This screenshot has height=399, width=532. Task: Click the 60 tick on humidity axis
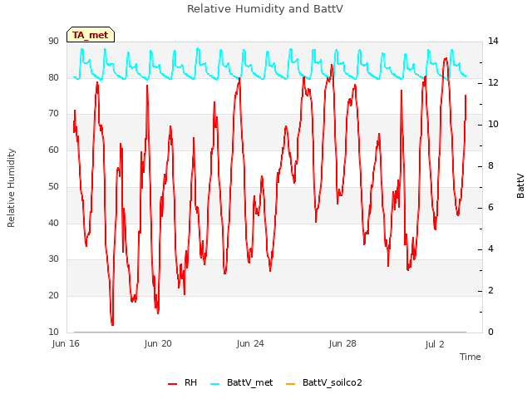(x=53, y=150)
